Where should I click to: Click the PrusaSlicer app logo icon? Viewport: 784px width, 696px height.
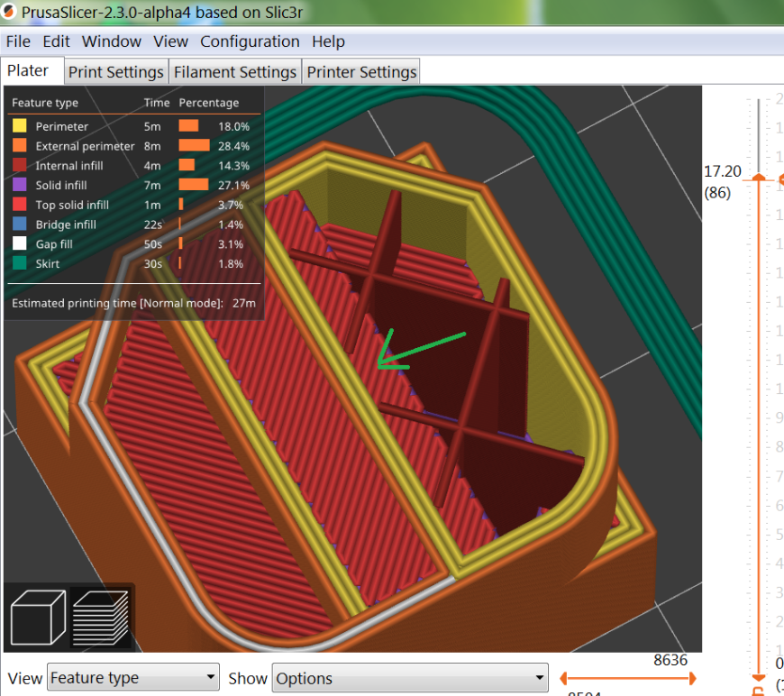8,11
